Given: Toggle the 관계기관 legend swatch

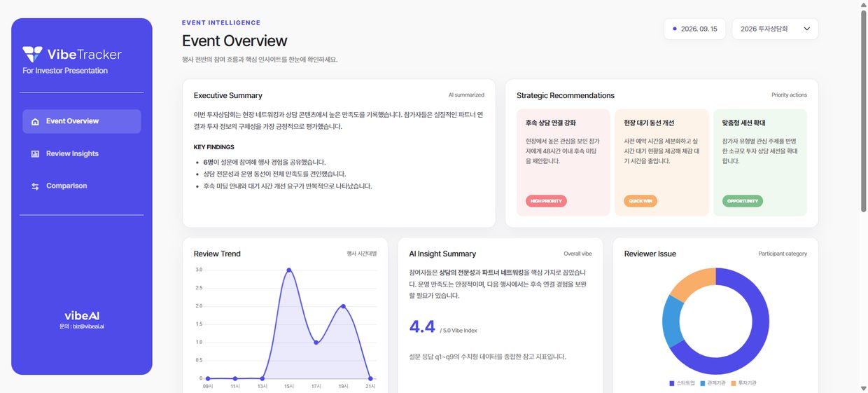Looking at the screenshot, I should pos(702,383).
